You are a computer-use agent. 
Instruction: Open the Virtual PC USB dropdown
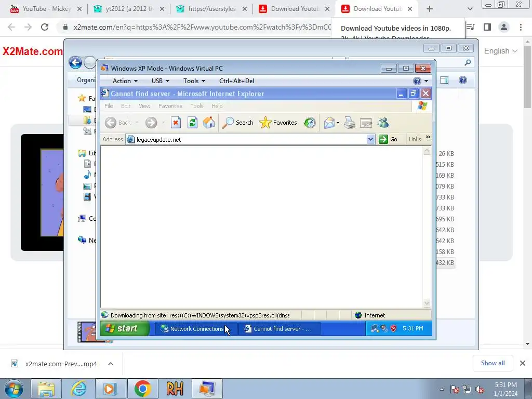pos(160,81)
